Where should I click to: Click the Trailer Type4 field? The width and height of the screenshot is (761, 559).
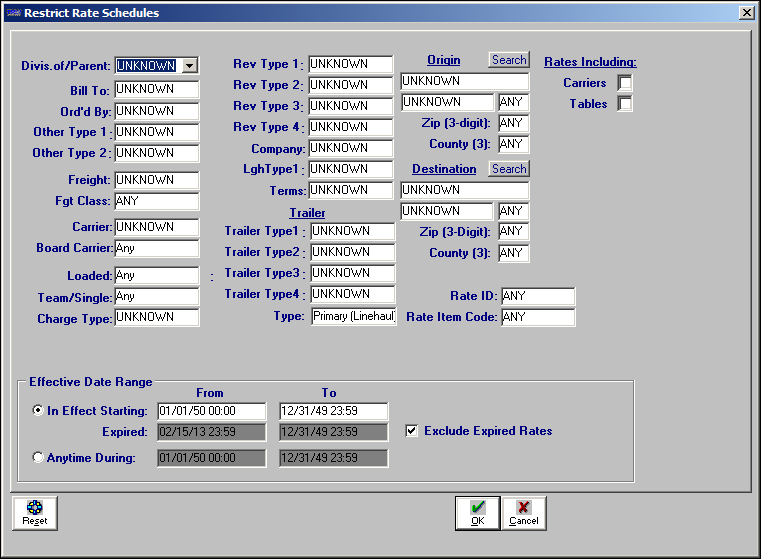click(353, 294)
